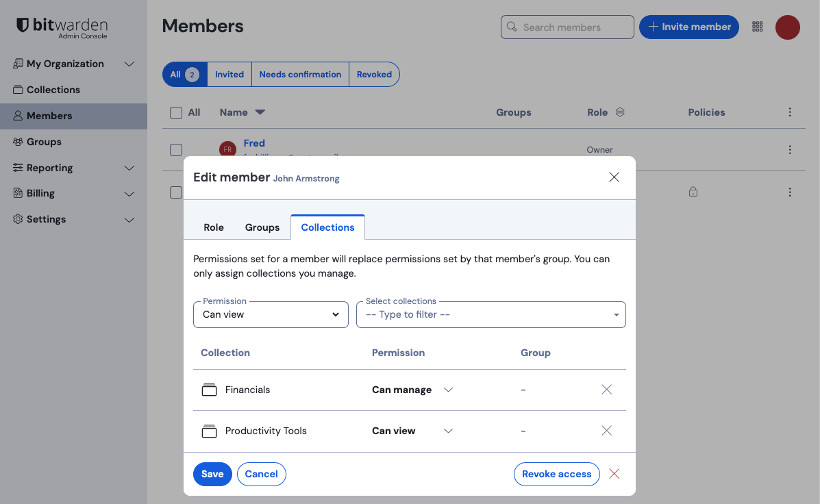Select the checkbox on Fred's row

[x=176, y=149]
